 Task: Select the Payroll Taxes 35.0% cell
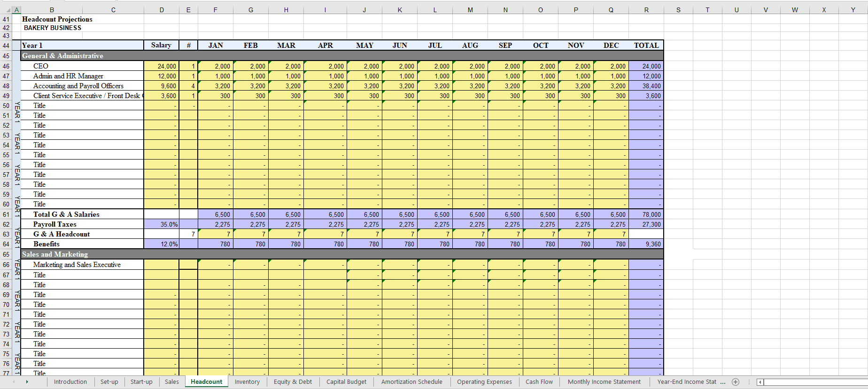pos(162,224)
